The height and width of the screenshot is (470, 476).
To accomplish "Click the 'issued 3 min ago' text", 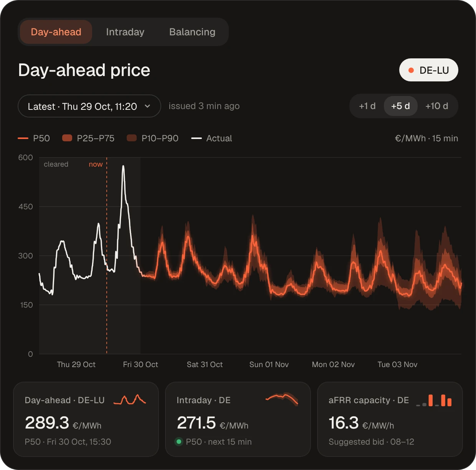I will click(x=204, y=106).
